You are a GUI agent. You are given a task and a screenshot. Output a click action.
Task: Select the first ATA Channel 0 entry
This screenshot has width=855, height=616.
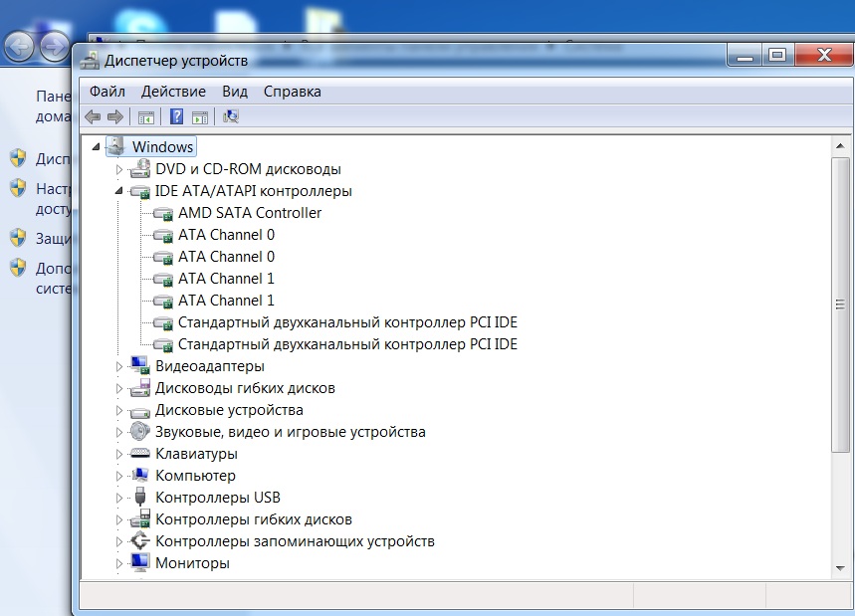[x=226, y=235]
